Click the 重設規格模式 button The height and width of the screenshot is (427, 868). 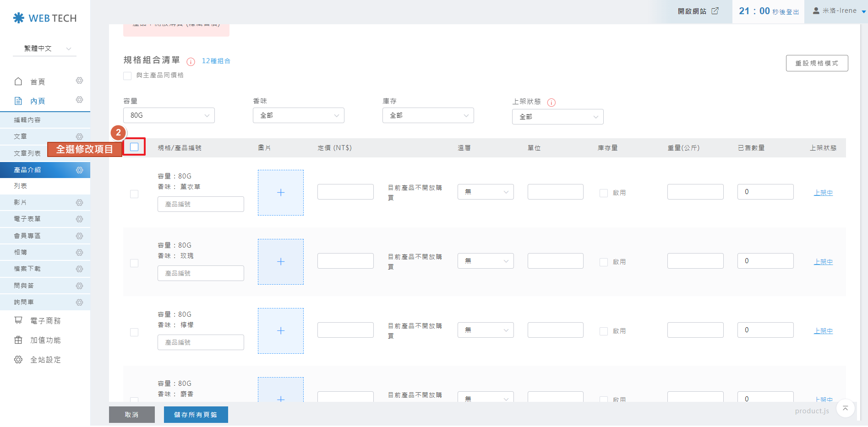(817, 63)
